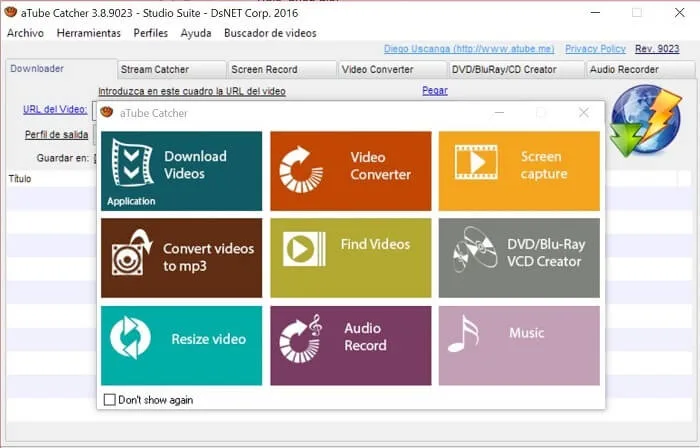
Task: Launch the DVD/Blu-Ray VCD Creator tile
Action: [519, 258]
